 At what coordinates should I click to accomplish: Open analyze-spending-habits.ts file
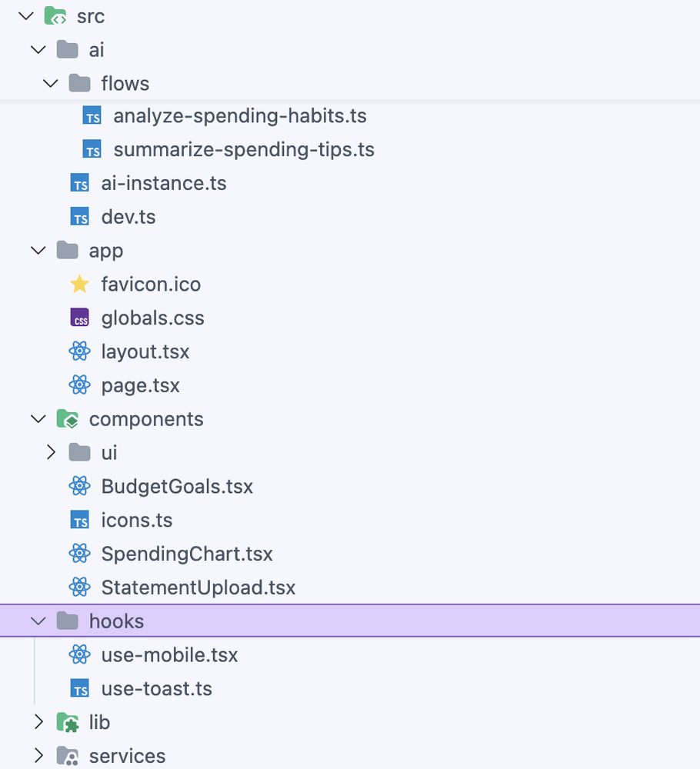(239, 116)
